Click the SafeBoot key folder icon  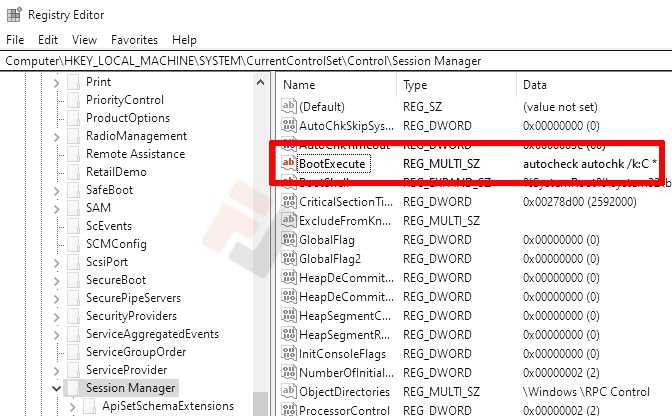pyautogui.click(x=73, y=189)
